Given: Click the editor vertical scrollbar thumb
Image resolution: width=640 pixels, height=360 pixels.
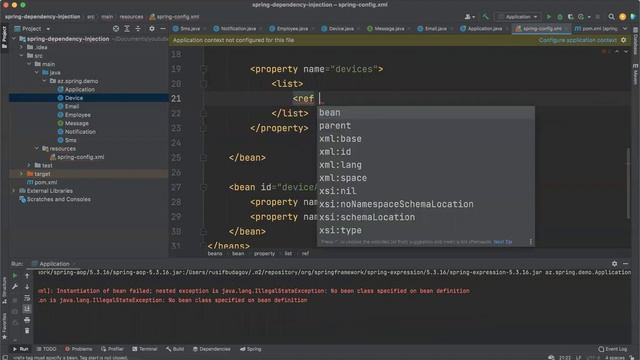Looking at the screenshot, I should click(x=628, y=183).
